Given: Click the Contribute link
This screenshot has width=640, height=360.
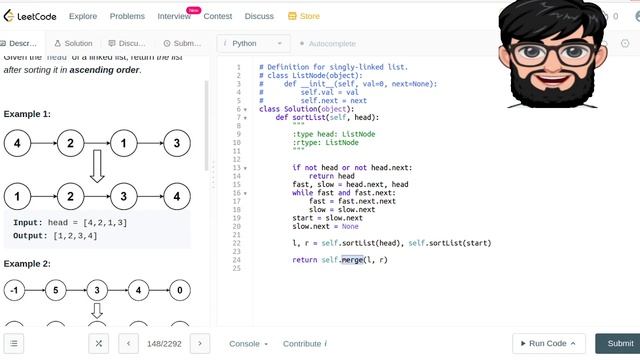Looking at the screenshot, I should click(304, 344).
